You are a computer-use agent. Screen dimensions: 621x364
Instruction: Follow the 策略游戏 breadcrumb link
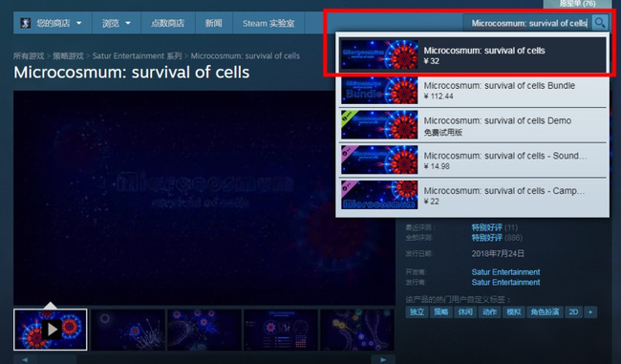[68, 55]
